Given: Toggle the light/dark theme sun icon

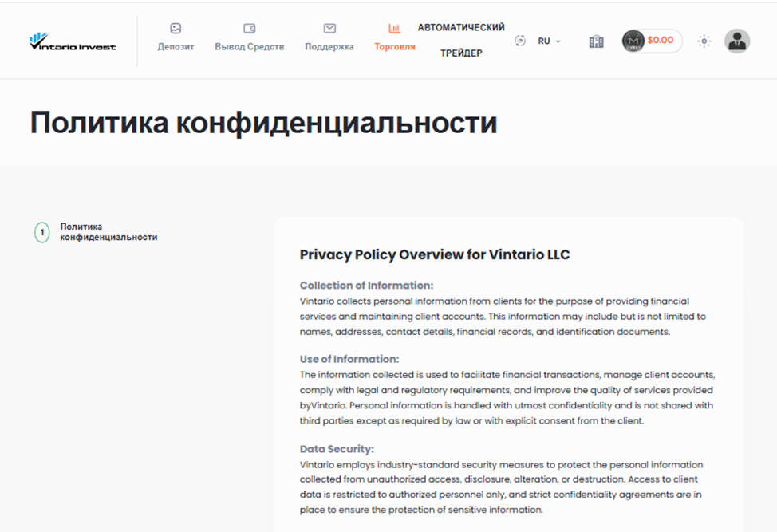Looking at the screenshot, I should point(704,41).
